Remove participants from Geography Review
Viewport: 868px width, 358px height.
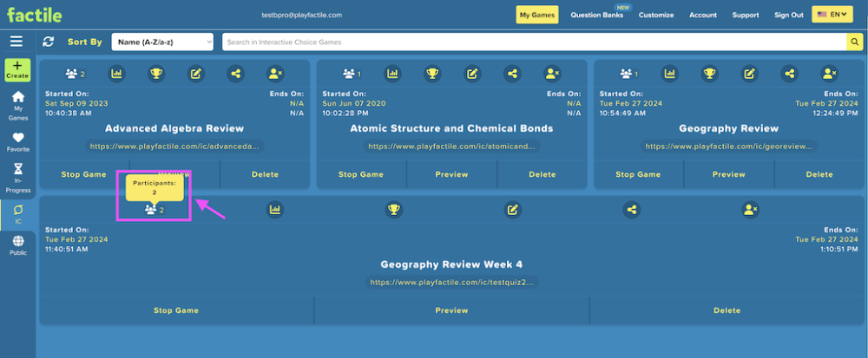coord(829,73)
